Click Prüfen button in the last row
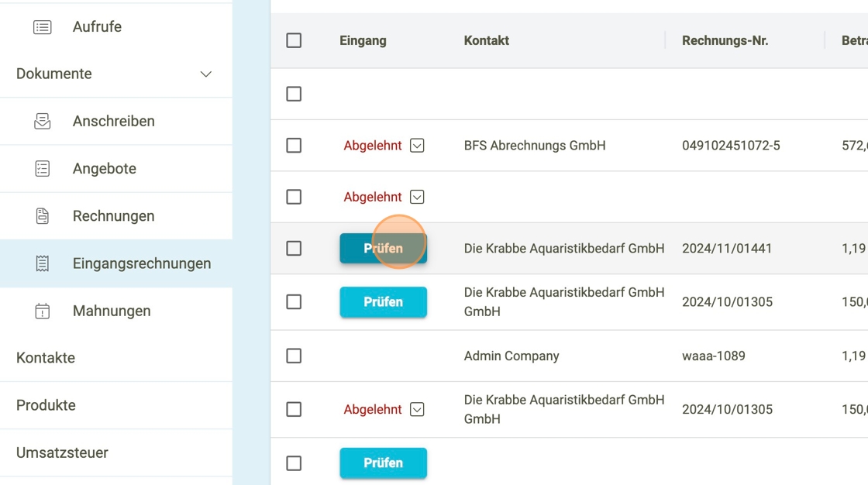 click(x=383, y=463)
